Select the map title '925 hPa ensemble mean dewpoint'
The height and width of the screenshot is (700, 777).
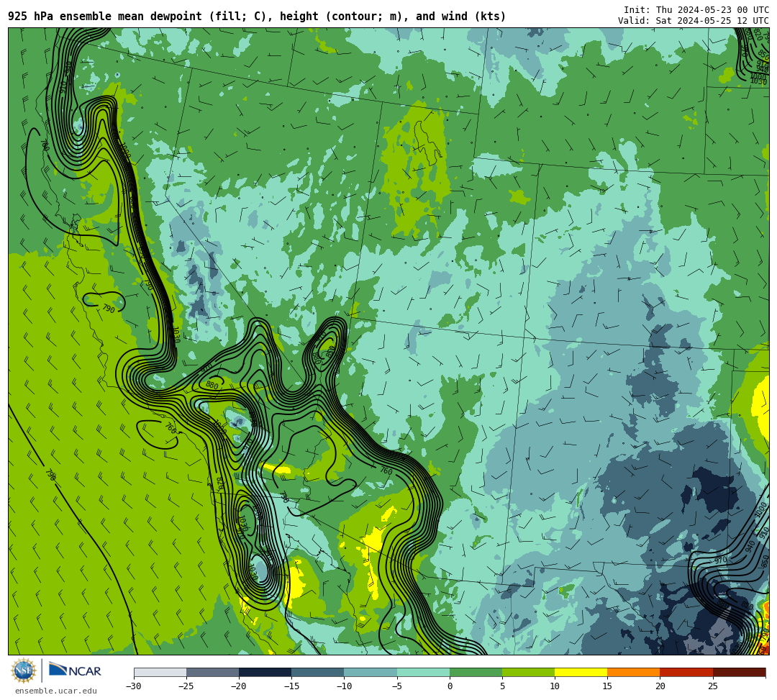[105, 17]
